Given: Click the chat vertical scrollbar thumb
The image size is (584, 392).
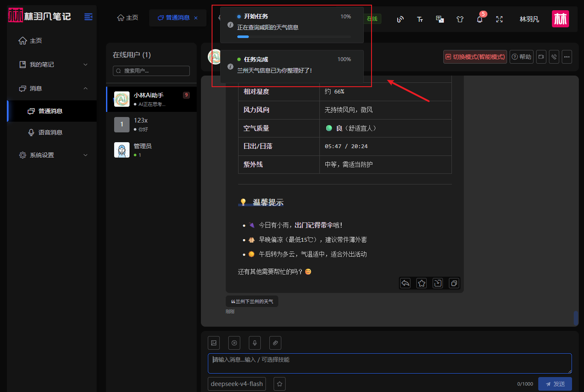Looking at the screenshot, I should 576,318.
